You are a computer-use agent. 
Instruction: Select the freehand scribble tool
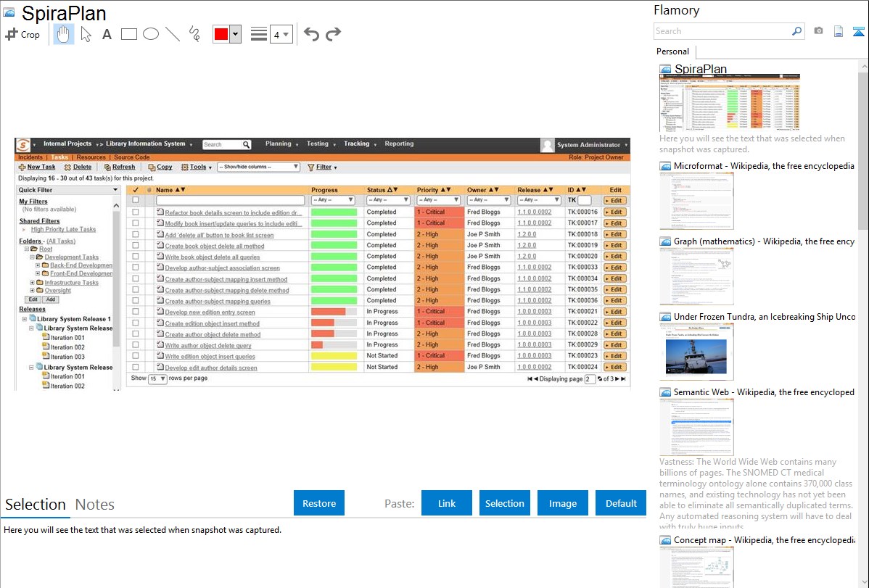tap(194, 34)
